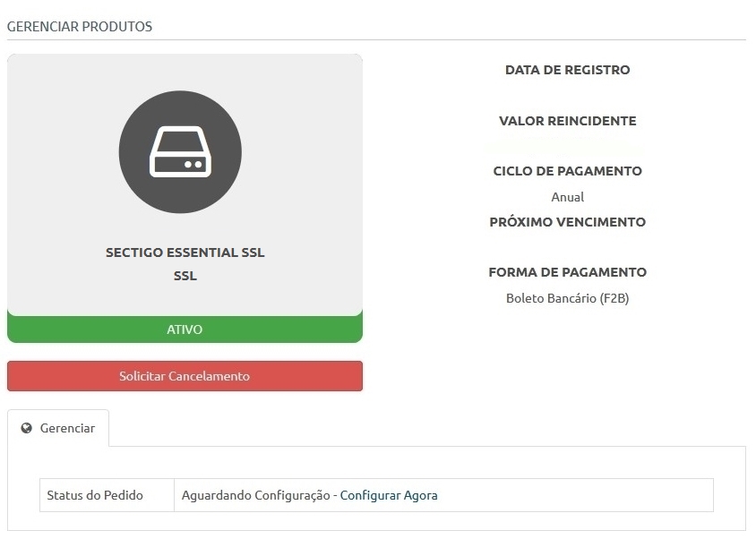Click the Gerenciar Produtos heading
The image size is (756, 539).
point(80,27)
